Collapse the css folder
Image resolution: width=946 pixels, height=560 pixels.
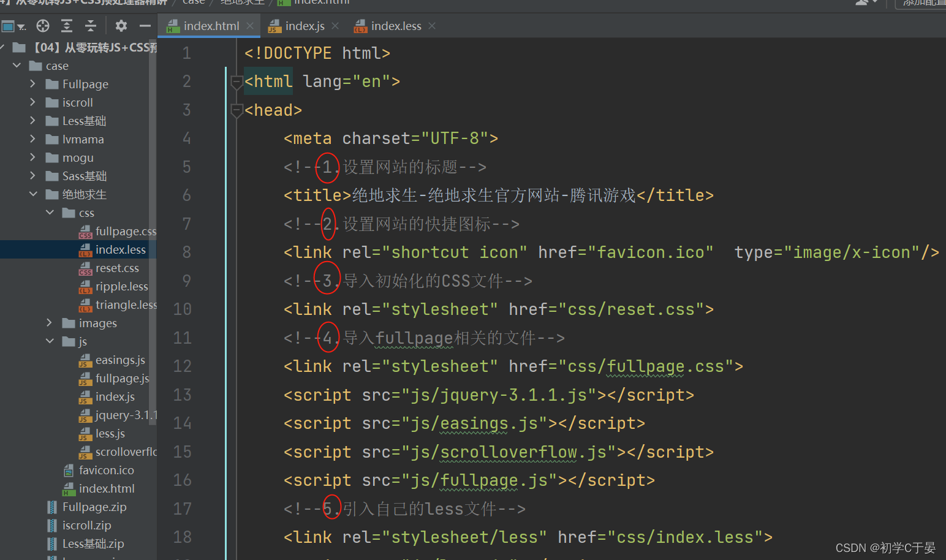(50, 213)
